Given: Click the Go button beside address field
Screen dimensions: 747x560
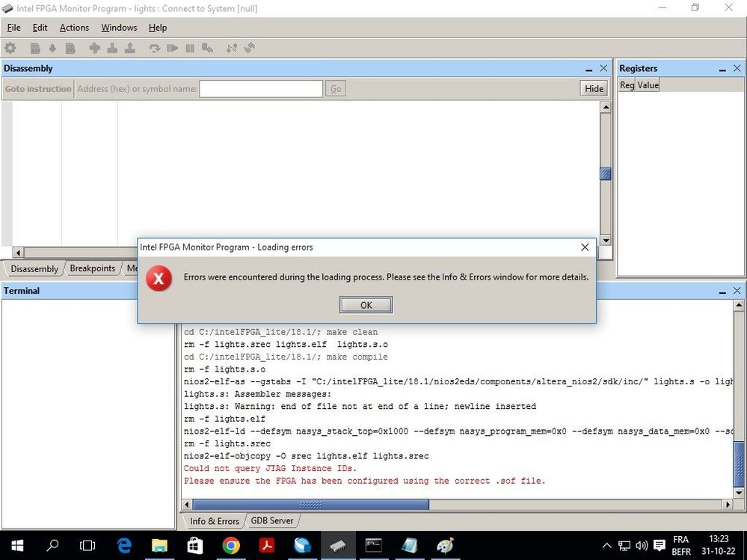Looking at the screenshot, I should point(336,88).
